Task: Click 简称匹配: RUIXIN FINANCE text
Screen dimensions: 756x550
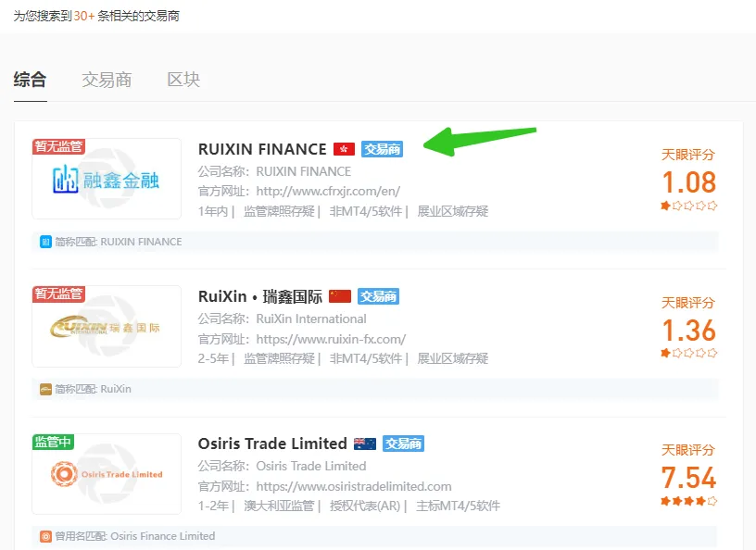Action: pyautogui.click(x=119, y=242)
